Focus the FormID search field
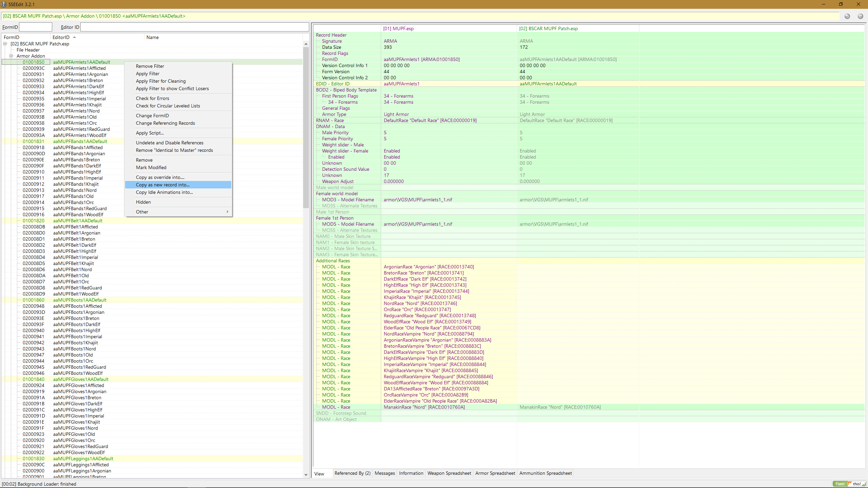Screen dimensions: 868x488 (36, 27)
